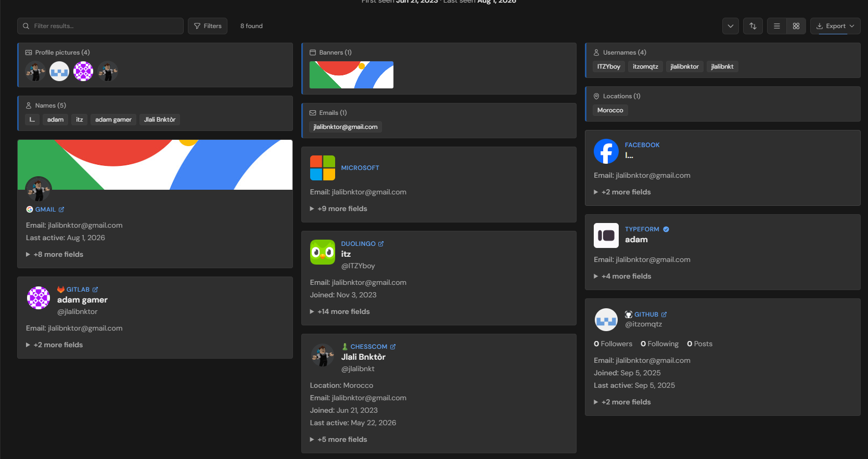Follow the GITLAB link

click(x=78, y=290)
